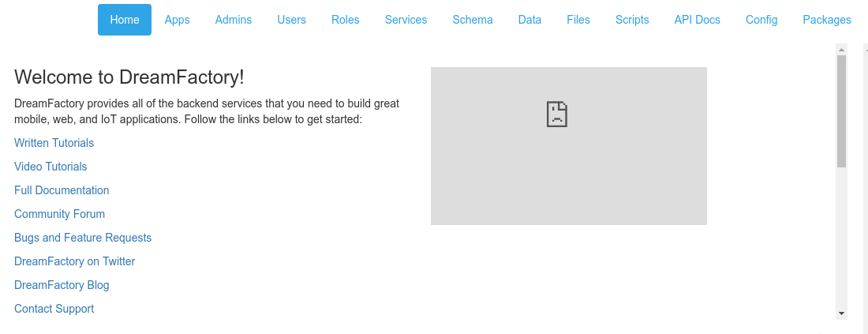The image size is (868, 334).
Task: Switch to the Roles tab
Action: pos(346,20)
